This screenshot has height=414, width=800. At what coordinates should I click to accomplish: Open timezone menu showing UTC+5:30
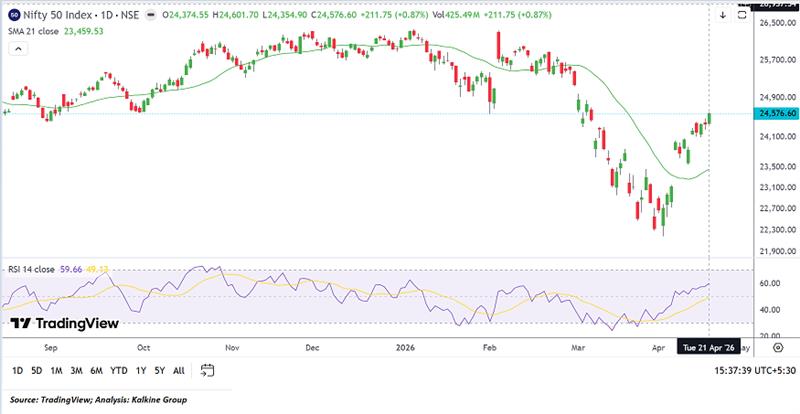[756, 371]
